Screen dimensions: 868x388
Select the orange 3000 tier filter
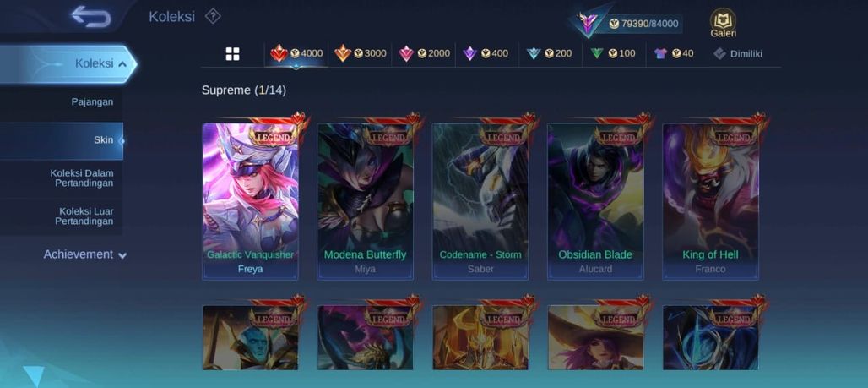tap(360, 53)
